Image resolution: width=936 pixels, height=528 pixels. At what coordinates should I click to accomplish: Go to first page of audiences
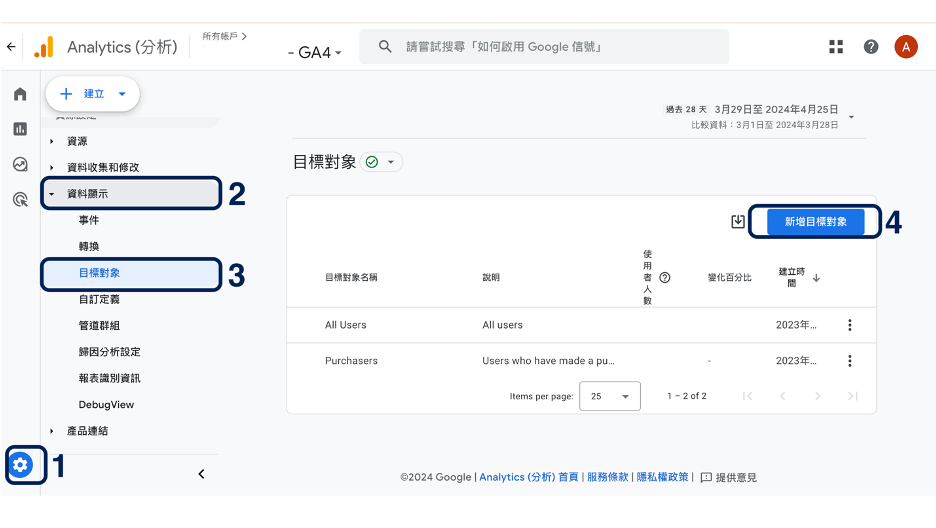[747, 396]
